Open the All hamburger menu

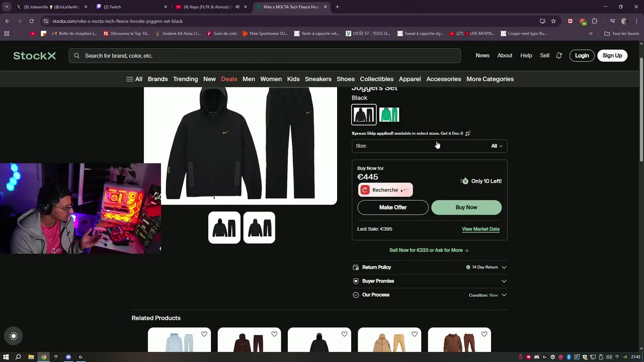(134, 79)
